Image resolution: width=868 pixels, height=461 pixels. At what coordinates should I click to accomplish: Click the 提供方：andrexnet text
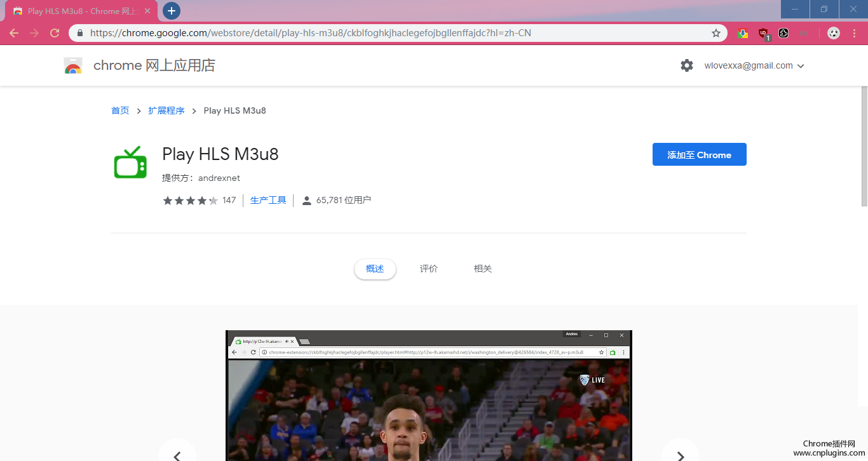[201, 178]
